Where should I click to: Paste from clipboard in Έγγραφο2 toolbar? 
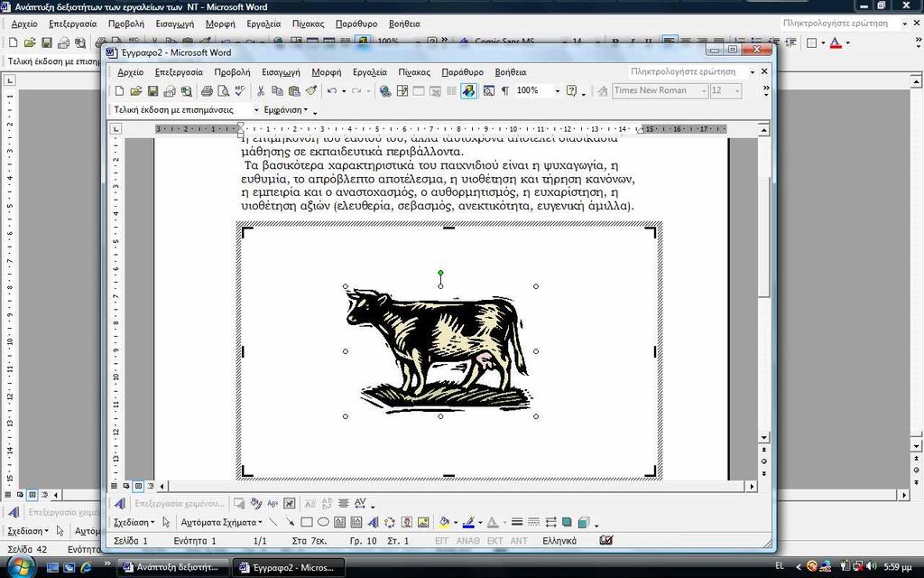tap(293, 91)
